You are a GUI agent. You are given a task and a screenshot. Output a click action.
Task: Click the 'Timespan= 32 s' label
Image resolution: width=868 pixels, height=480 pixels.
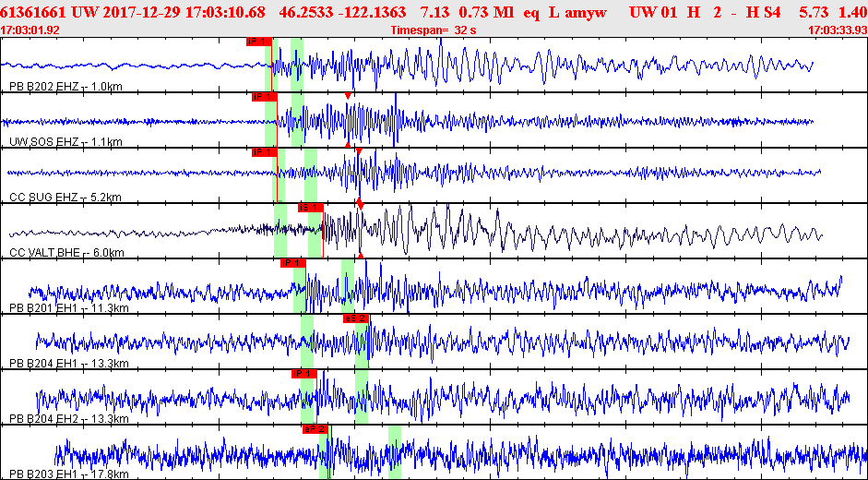click(434, 30)
